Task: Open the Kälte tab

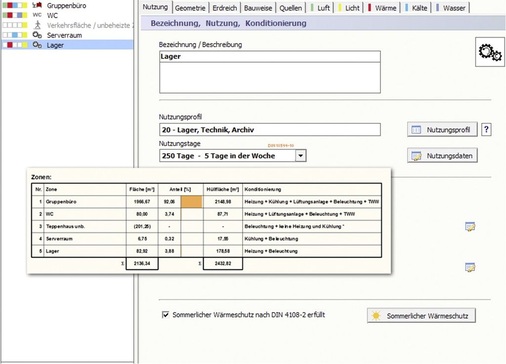Action: [x=416, y=8]
